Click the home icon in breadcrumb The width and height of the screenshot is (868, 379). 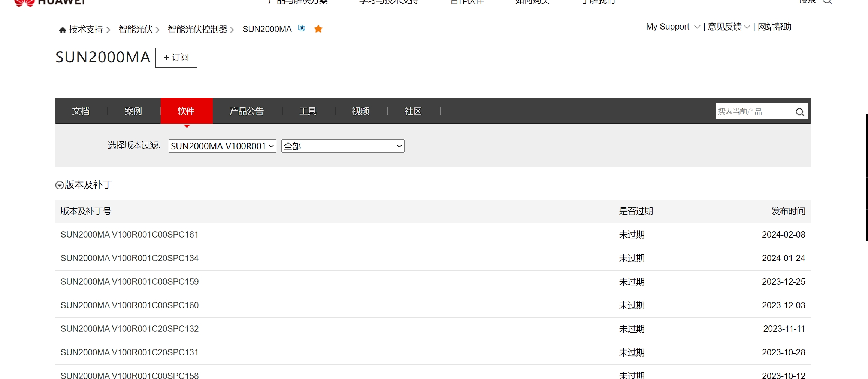point(63,30)
